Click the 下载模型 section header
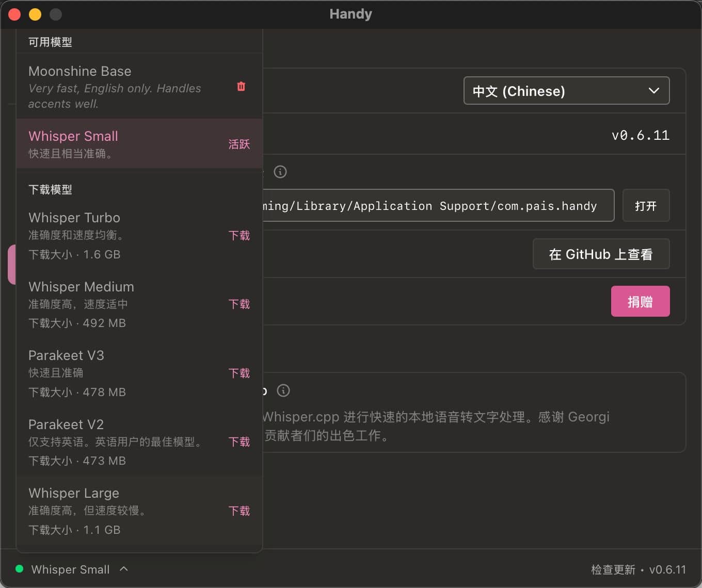 (x=50, y=189)
